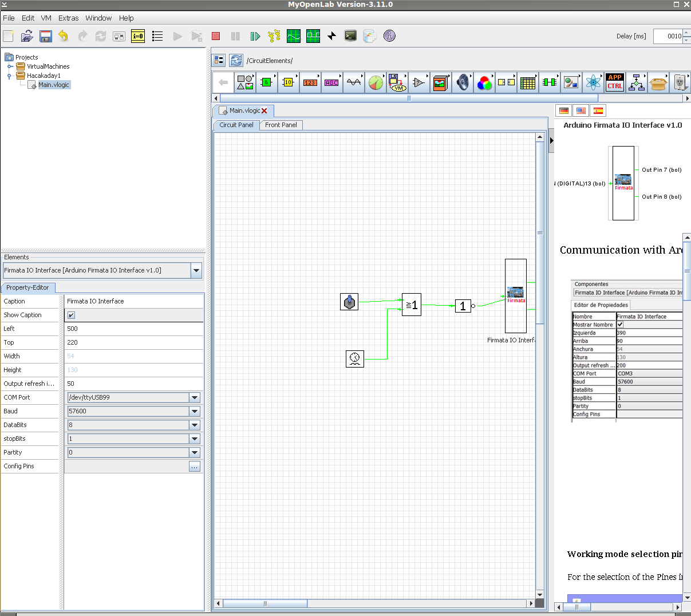
Task: Click the Save diskette icon in toolbar
Action: [46, 36]
